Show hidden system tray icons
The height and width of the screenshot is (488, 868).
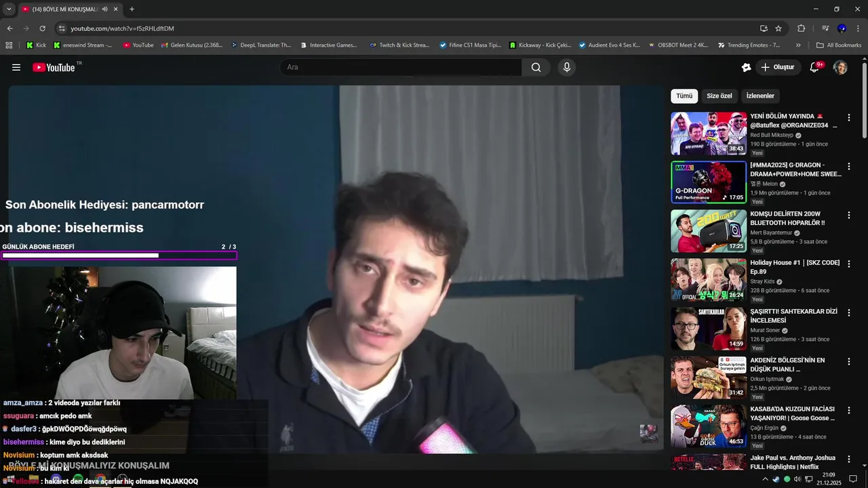coord(766,479)
